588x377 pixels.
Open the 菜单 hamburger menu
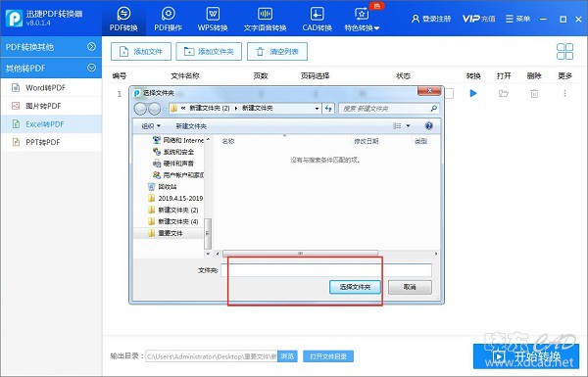coord(517,19)
